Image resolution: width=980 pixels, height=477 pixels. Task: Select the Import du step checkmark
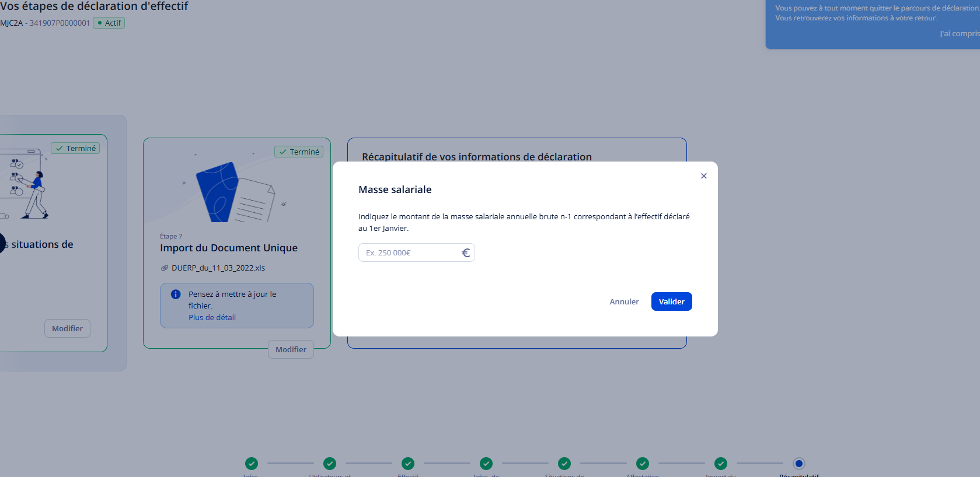[721, 464]
